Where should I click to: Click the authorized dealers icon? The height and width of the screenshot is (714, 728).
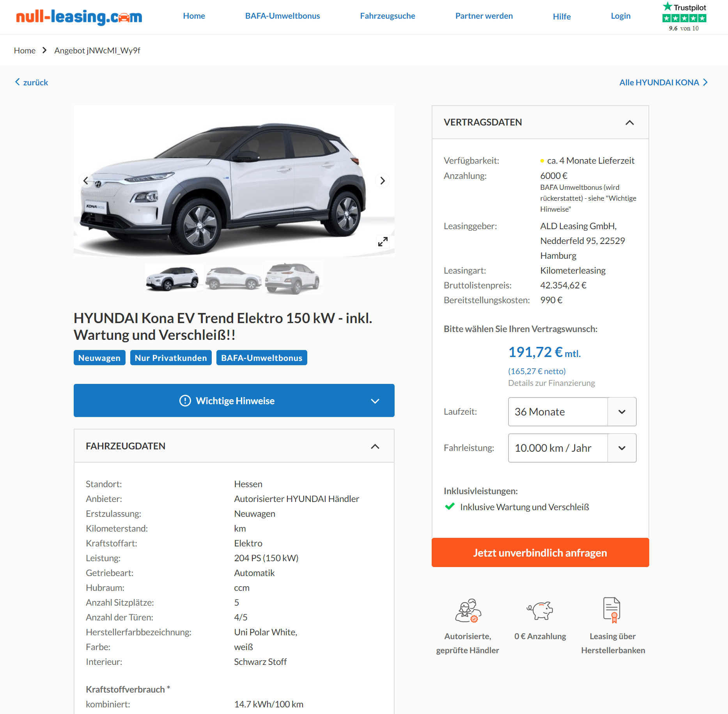(x=468, y=610)
